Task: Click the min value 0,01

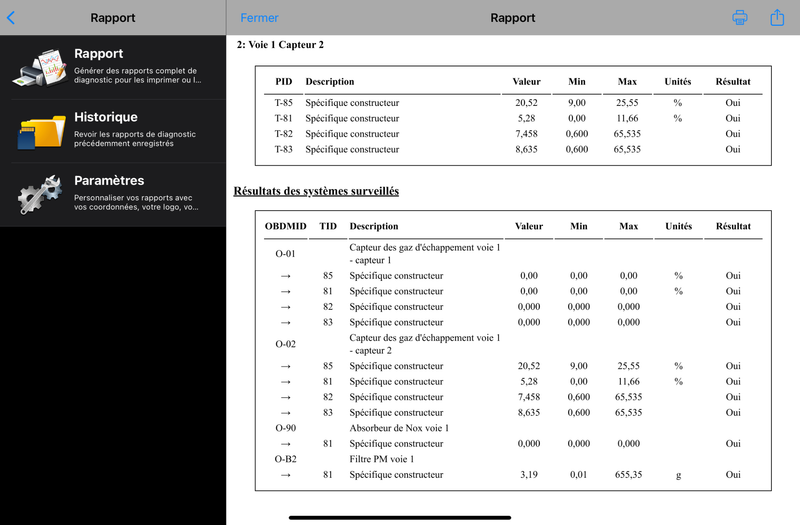Action: [x=579, y=474]
